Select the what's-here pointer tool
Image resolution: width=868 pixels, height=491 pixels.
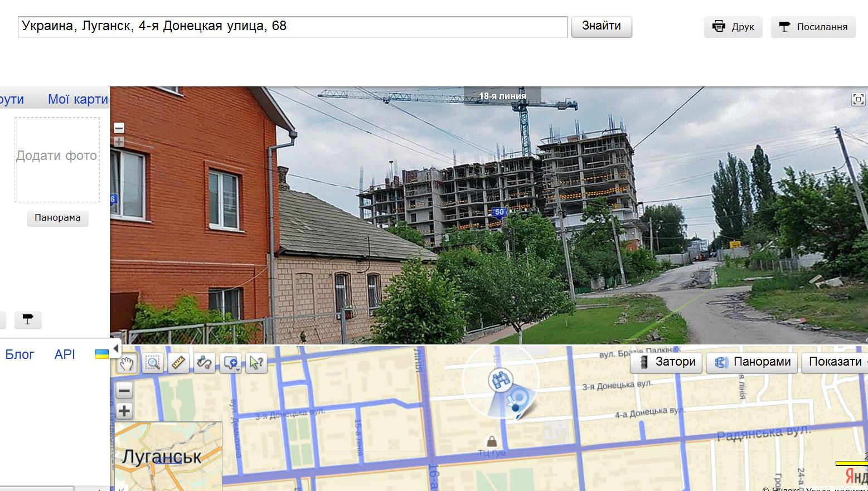pyautogui.click(x=256, y=363)
